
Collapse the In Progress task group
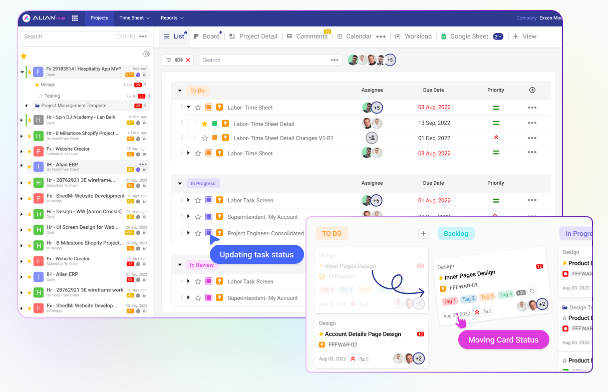[x=180, y=183]
